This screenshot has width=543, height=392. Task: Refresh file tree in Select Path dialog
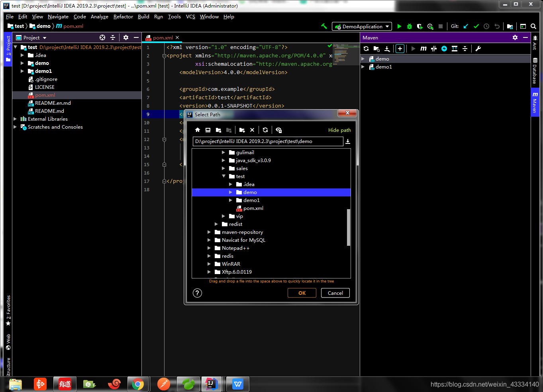(265, 130)
